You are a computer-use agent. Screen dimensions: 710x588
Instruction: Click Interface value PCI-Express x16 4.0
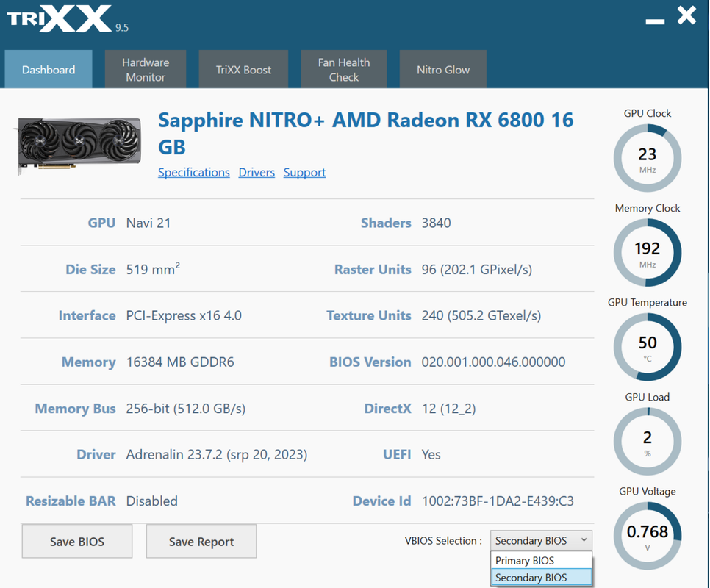click(184, 315)
